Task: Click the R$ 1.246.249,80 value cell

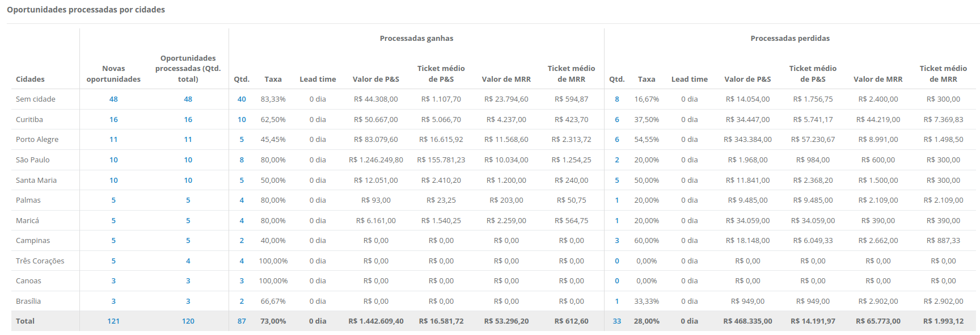Action: 376,160
